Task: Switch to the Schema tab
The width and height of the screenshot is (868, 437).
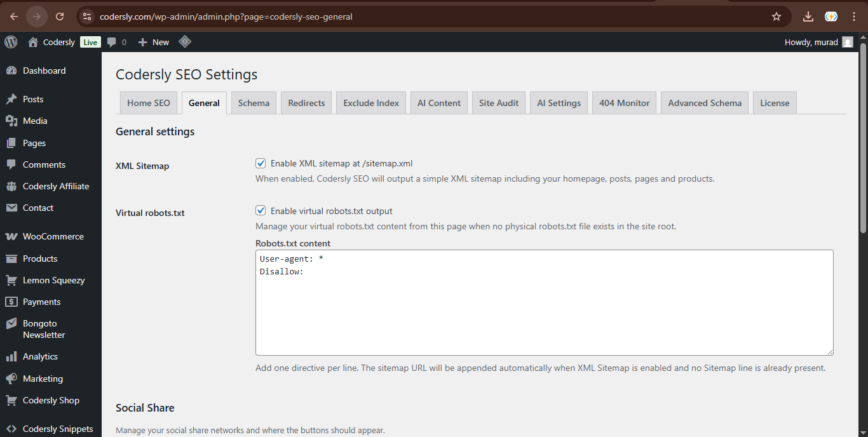Action: point(254,102)
